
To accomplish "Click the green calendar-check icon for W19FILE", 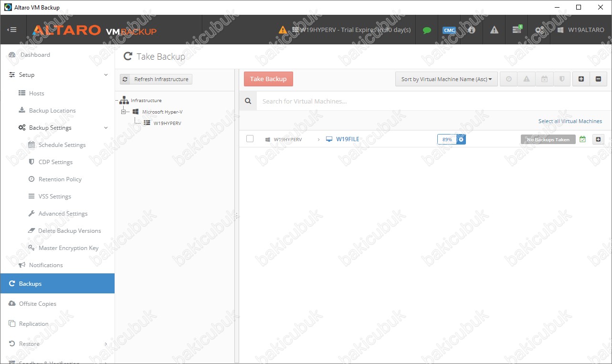I will (x=582, y=139).
